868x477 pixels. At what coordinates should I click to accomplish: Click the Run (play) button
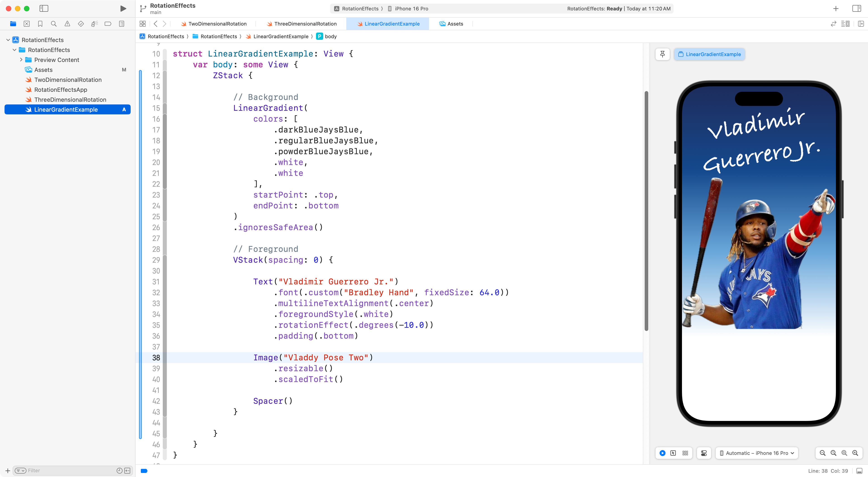123,9
